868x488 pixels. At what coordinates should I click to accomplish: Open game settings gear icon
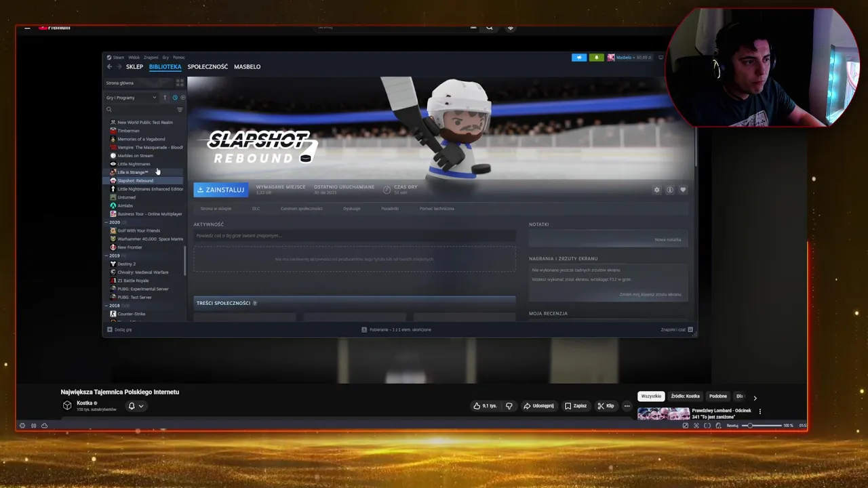pyautogui.click(x=656, y=190)
